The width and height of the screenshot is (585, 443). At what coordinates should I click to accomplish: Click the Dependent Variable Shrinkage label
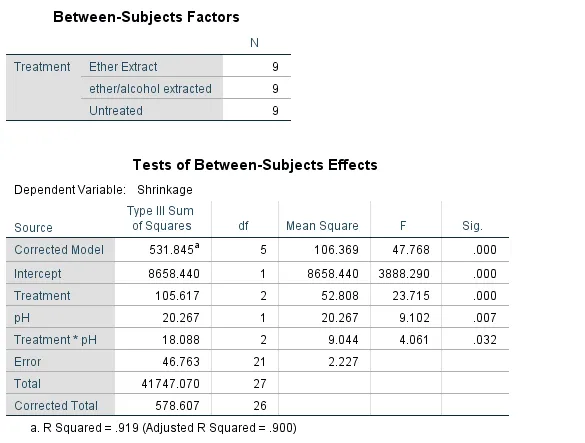pyautogui.click(x=103, y=190)
